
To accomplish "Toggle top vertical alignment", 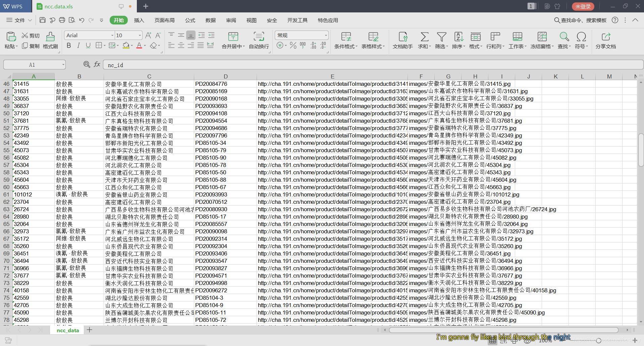I will [171, 35].
